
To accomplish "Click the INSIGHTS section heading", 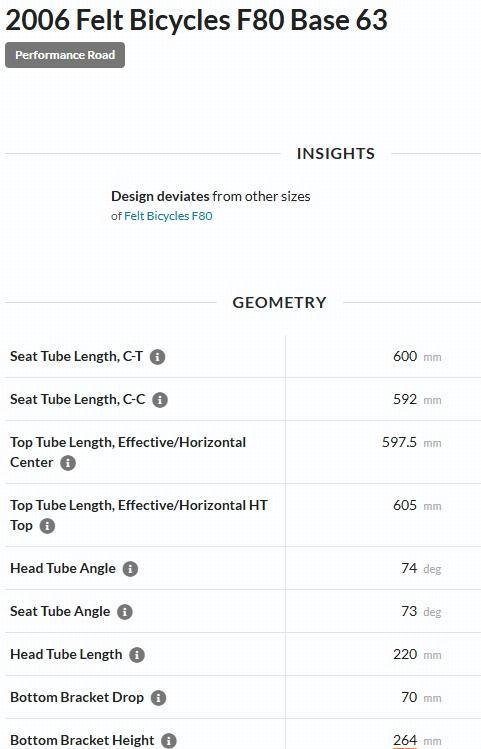I will pyautogui.click(x=336, y=153).
